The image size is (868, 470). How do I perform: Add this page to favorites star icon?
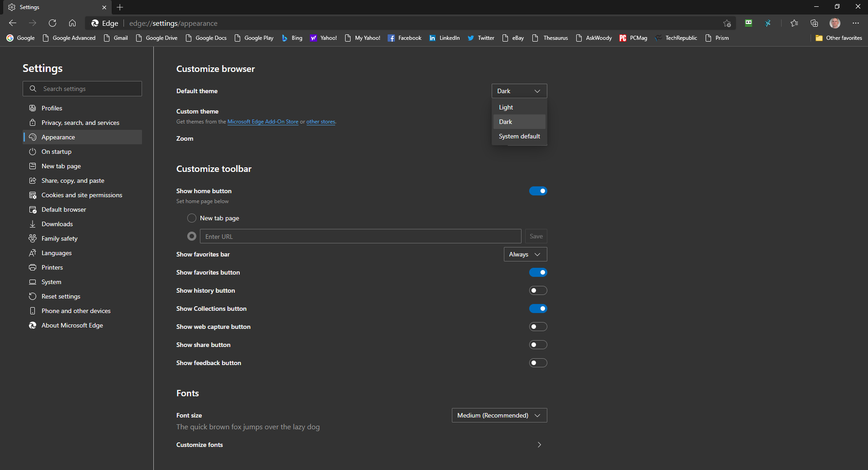(727, 23)
